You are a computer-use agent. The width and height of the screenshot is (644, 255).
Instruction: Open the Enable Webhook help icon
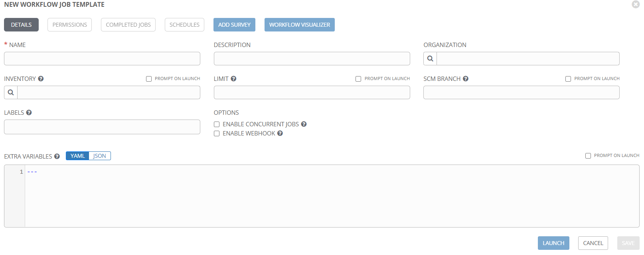pos(280,133)
